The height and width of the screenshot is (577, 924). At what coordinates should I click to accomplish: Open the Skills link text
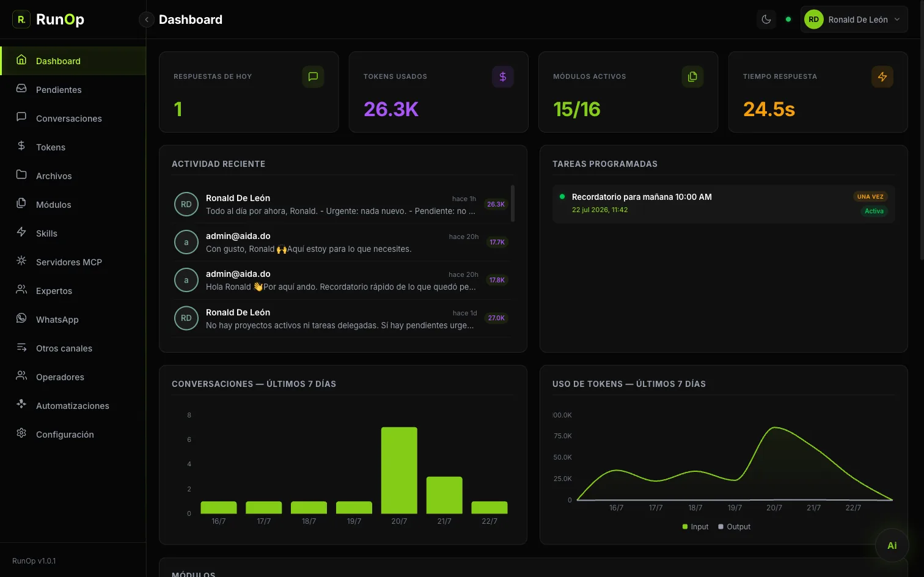[46, 233]
